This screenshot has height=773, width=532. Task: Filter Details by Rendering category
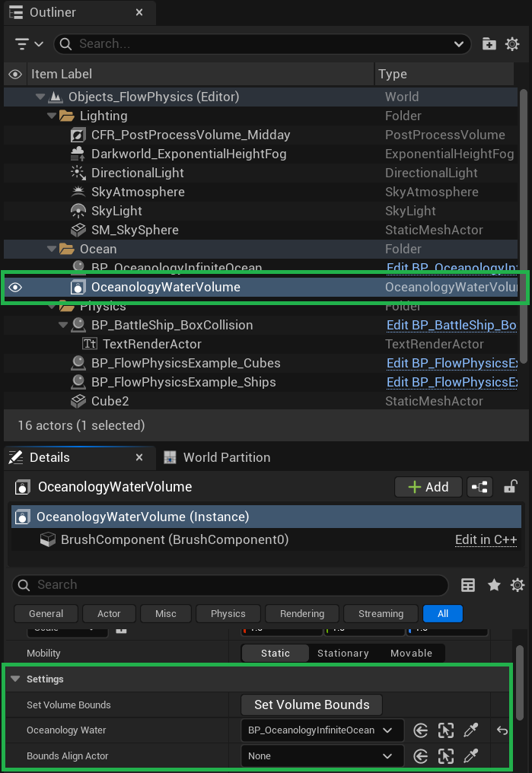click(302, 614)
